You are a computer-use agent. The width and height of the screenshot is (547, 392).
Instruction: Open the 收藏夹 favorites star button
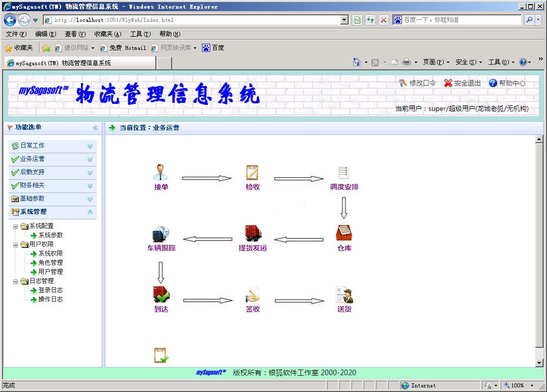pos(19,48)
